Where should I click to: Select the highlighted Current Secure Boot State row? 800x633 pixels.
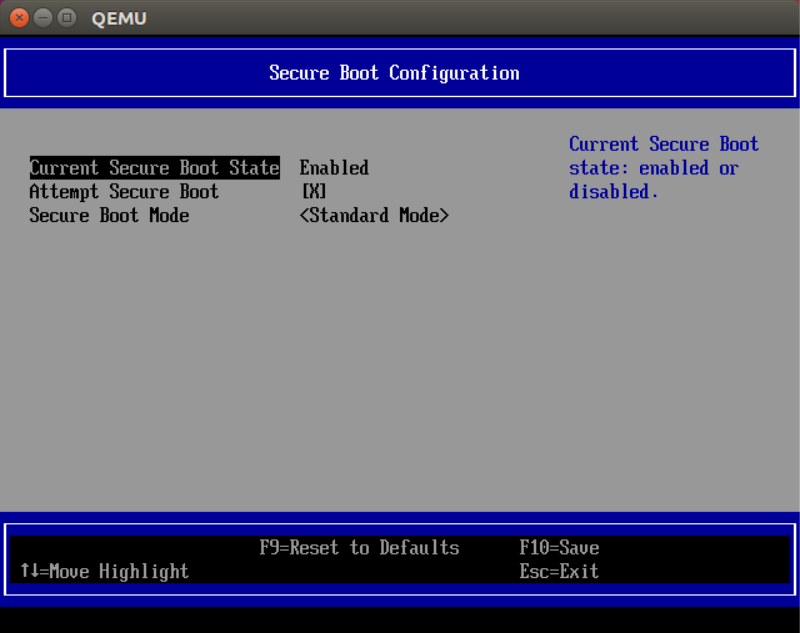tap(154, 168)
